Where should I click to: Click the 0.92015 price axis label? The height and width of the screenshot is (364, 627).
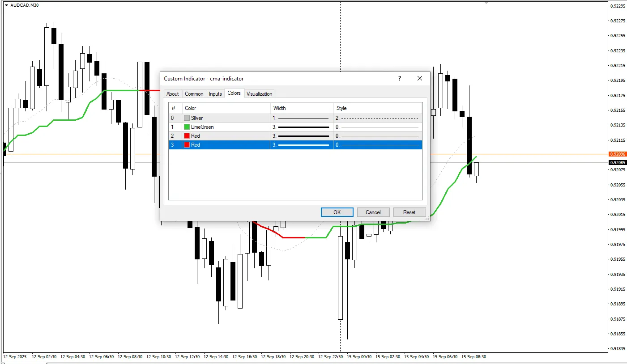pyautogui.click(x=618, y=215)
